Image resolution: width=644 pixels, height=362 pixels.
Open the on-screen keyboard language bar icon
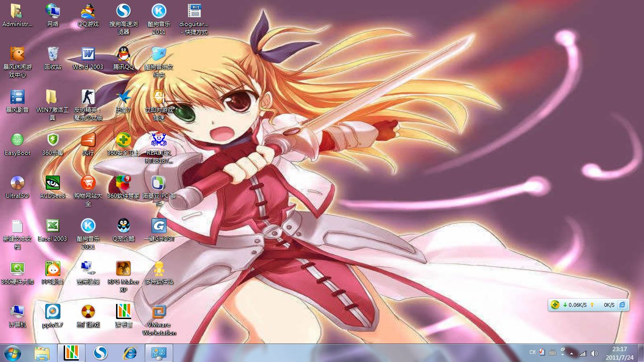coord(552,353)
